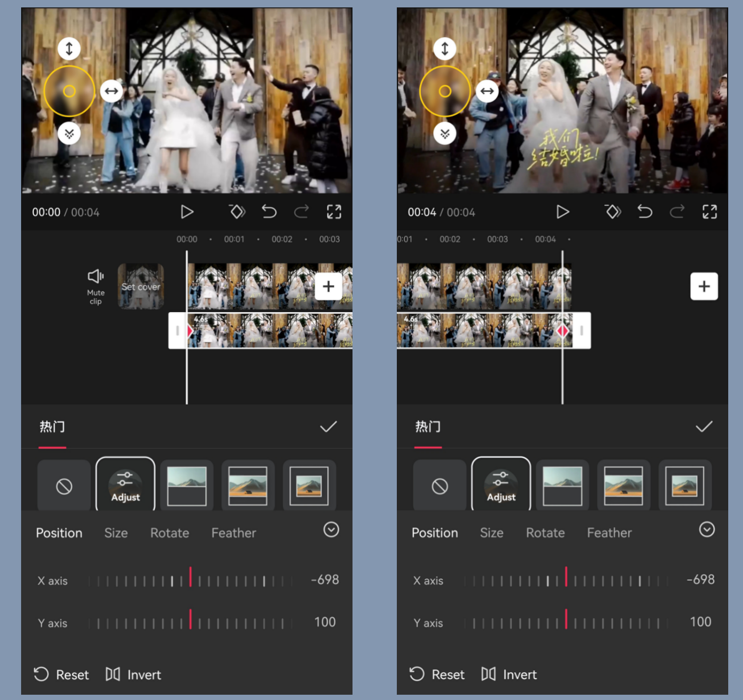Viewport: 743px width, 700px height.
Task: Open fullscreen preview in right screen
Action: [710, 212]
